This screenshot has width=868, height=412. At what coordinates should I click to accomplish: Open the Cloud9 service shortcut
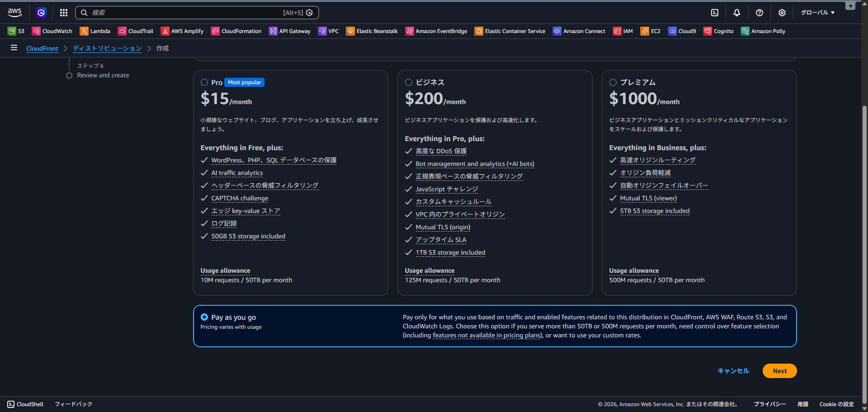682,31
